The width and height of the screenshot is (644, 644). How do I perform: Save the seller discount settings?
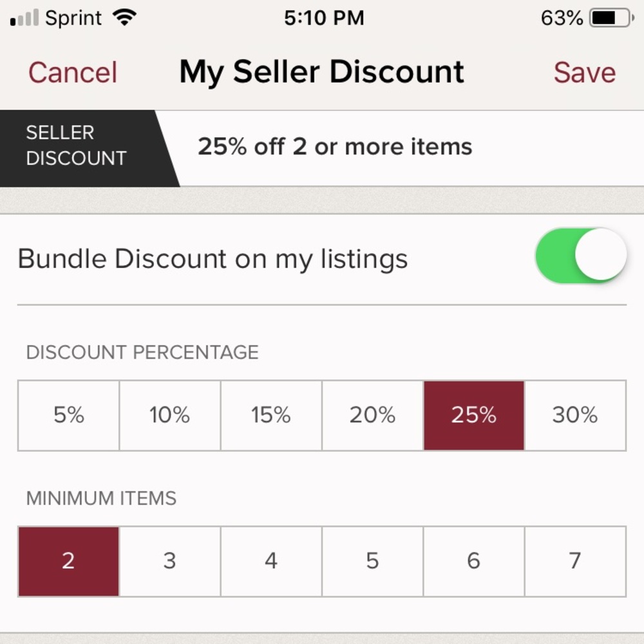(x=585, y=72)
